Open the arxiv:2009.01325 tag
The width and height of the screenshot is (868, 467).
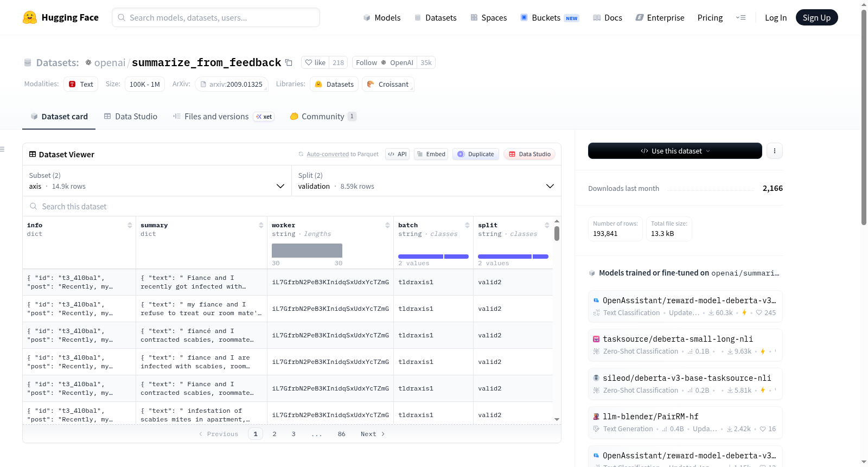coord(232,84)
